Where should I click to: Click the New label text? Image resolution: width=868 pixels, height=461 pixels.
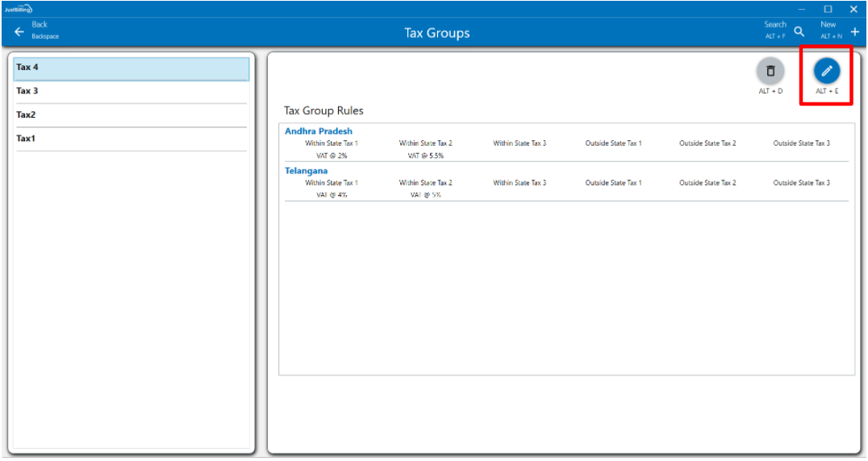pyautogui.click(x=828, y=25)
